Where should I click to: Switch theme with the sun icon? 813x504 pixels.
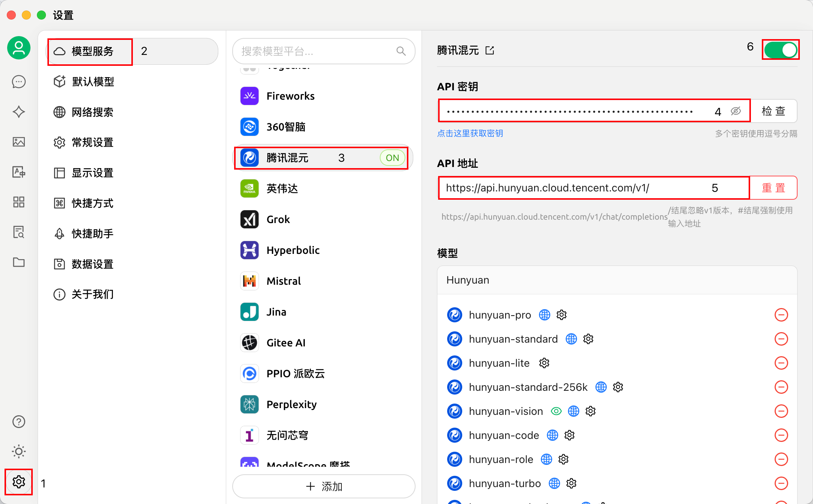tap(19, 451)
